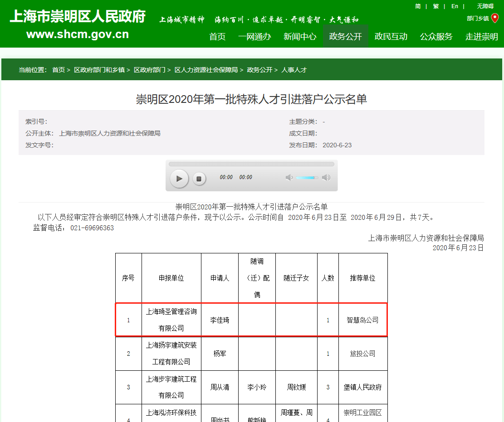Viewport: 504px width, 422px height.
Task: Go to the 新闻中心 section
Action: 299,37
